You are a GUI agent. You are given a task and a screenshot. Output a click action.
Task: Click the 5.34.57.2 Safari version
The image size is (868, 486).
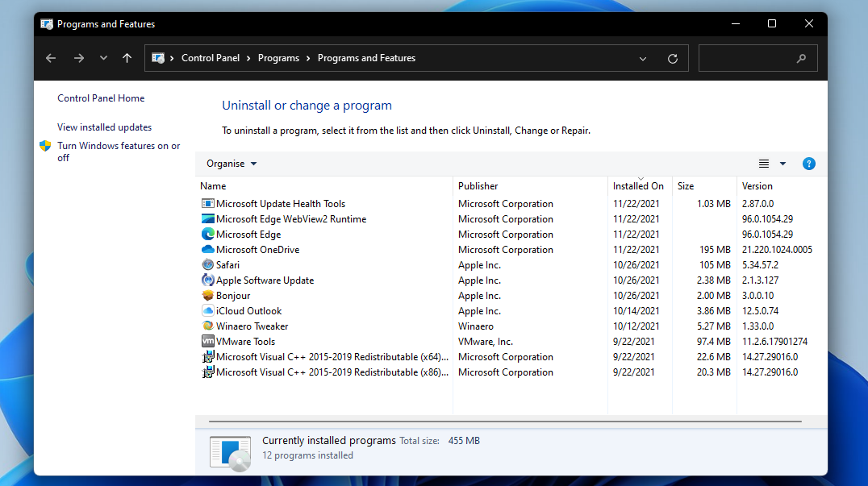760,265
